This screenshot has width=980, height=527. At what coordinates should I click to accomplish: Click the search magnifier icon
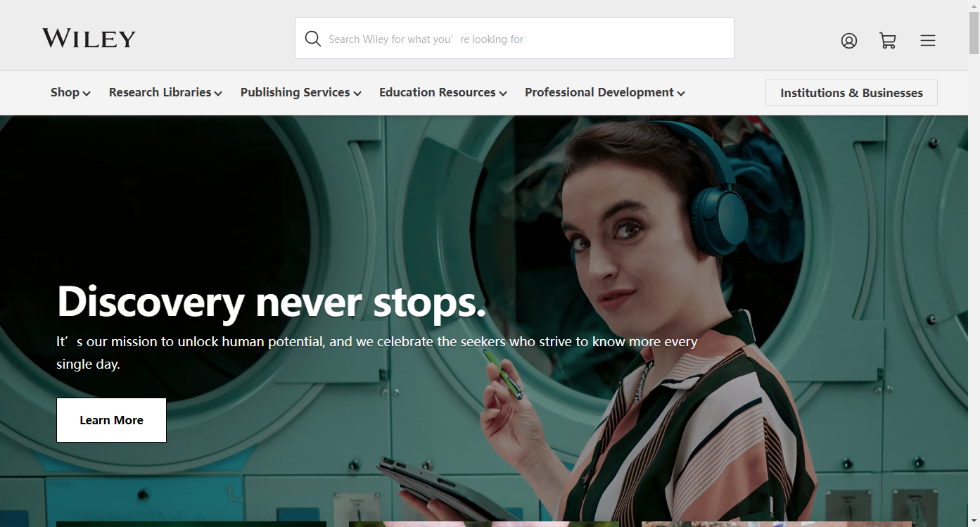(x=313, y=39)
